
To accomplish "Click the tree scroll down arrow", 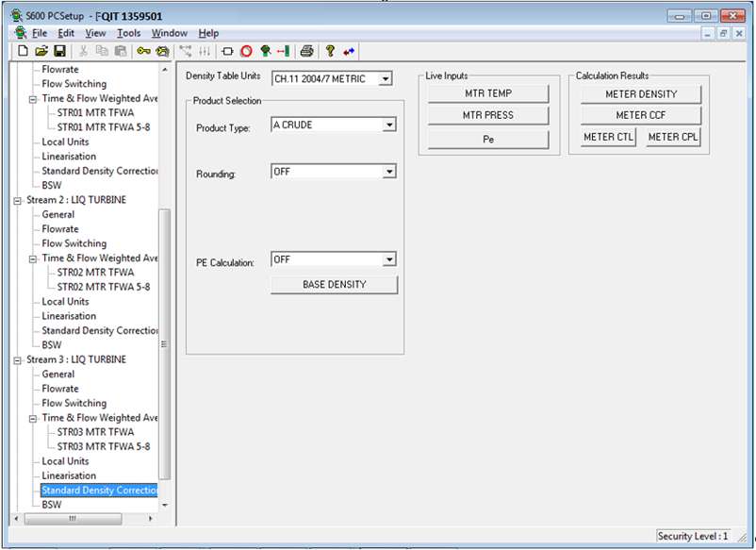I will (165, 505).
